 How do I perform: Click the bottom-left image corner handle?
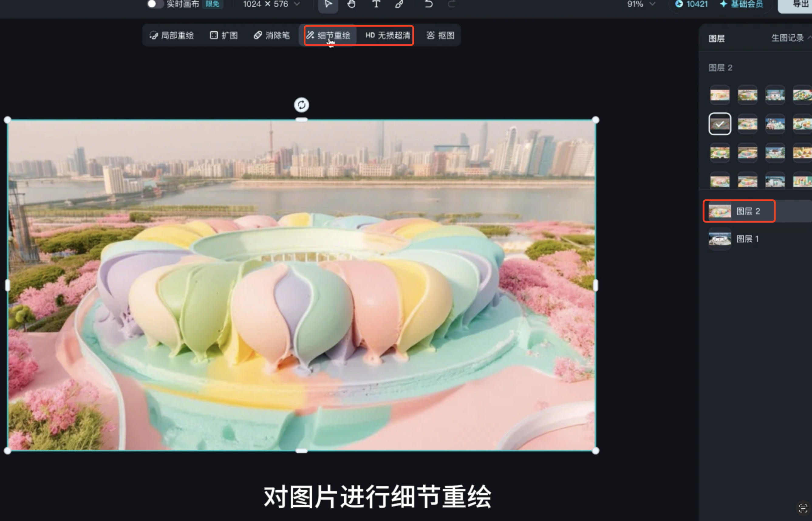tap(8, 451)
